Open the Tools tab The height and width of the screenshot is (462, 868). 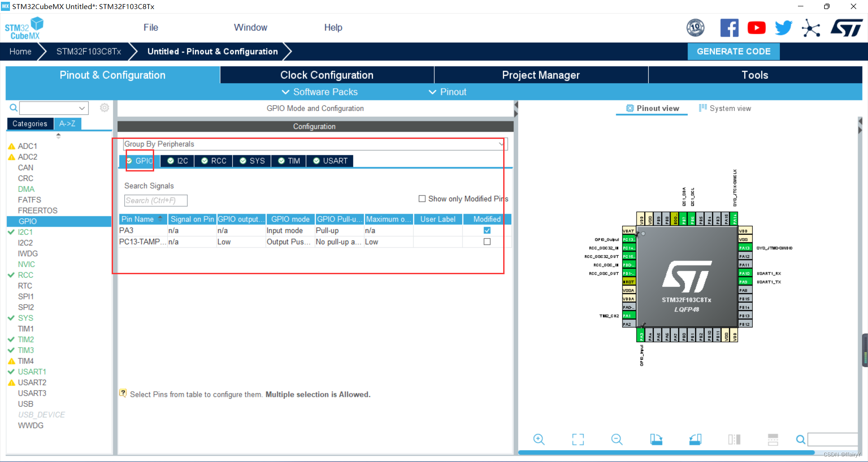[755, 75]
